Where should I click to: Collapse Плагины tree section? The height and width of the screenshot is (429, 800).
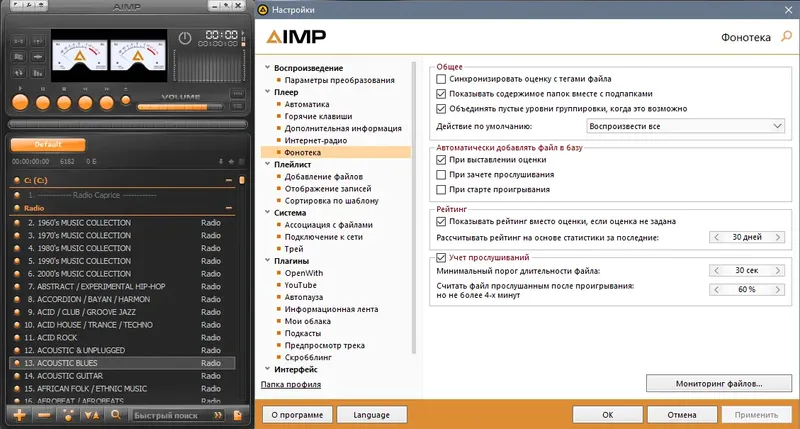pos(267,260)
